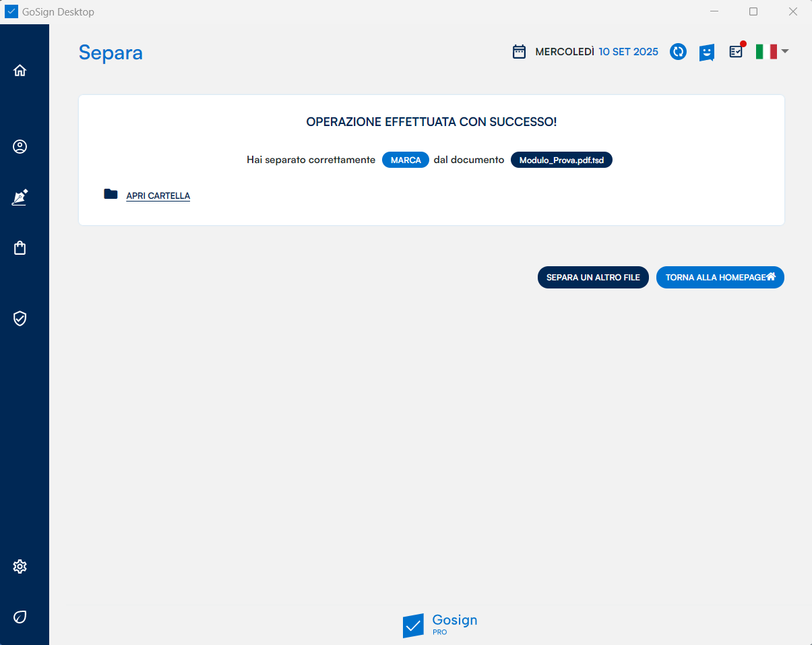
Task: Click the MARCA badge
Action: pyautogui.click(x=406, y=160)
